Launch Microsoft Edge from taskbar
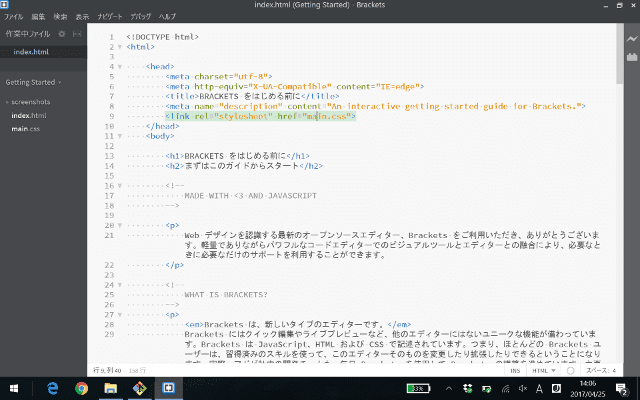Screen dimensions: 640x400 point(53,388)
